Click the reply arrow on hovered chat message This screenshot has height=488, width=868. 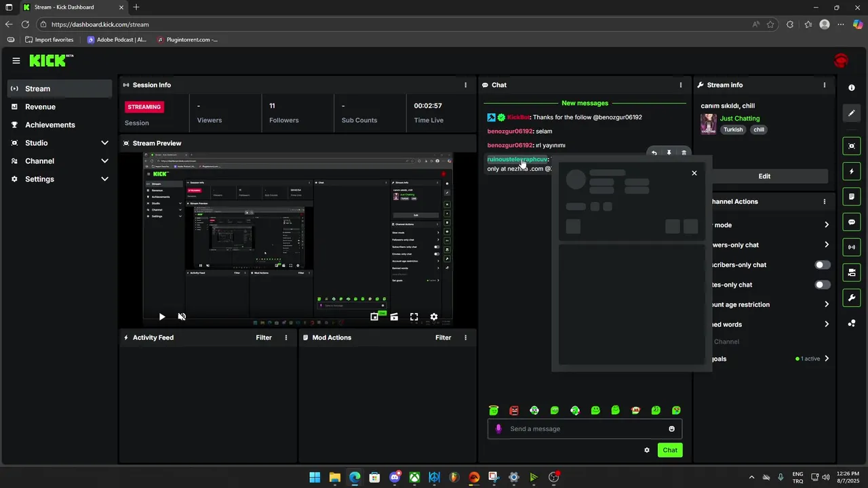click(654, 153)
